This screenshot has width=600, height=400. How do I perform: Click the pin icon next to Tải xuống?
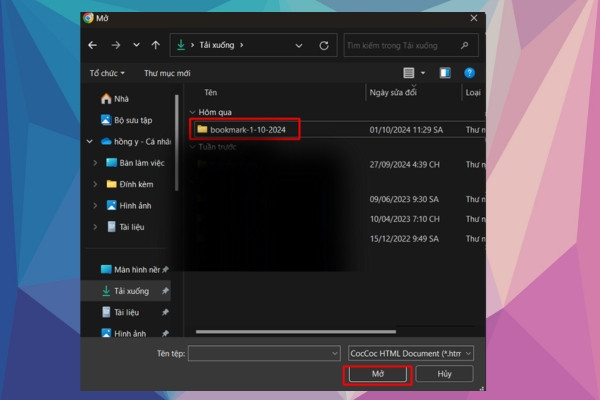[x=165, y=291]
